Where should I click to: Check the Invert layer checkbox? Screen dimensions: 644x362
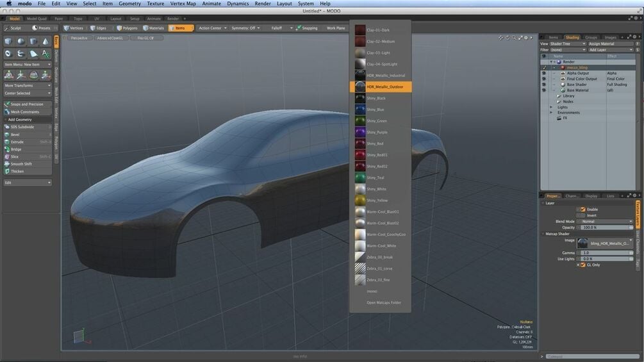581,215
